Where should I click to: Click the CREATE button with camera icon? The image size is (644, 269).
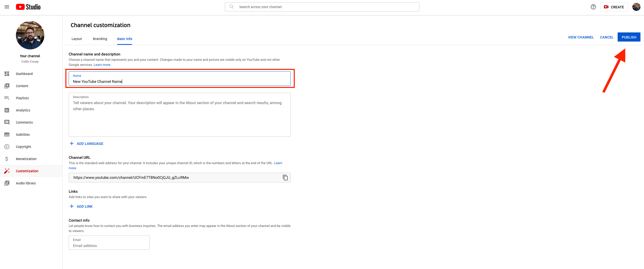(614, 7)
